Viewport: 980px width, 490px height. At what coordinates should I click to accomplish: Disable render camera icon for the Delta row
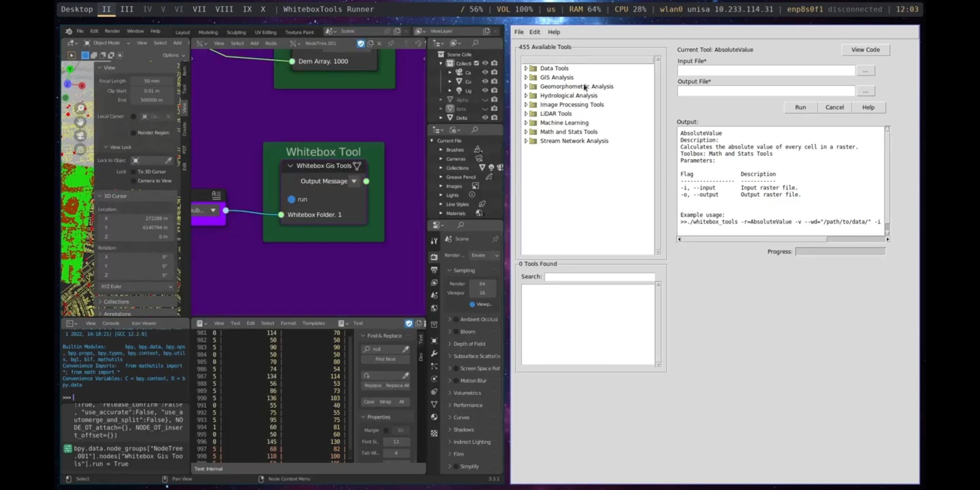tap(494, 118)
